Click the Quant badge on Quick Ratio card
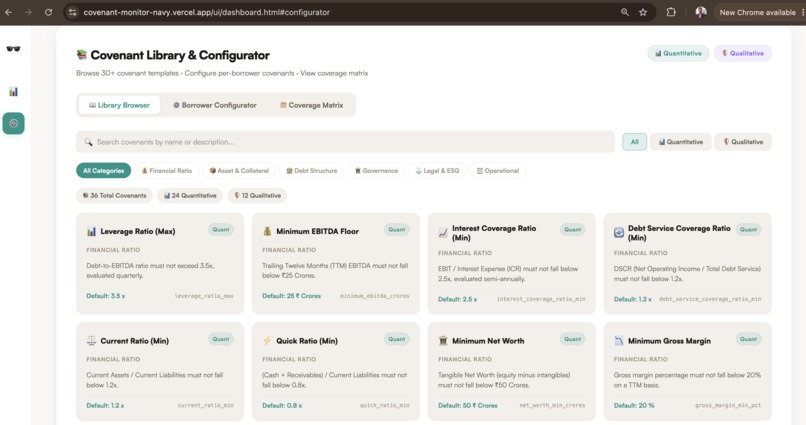Image resolution: width=806 pixels, height=425 pixels. (397, 339)
